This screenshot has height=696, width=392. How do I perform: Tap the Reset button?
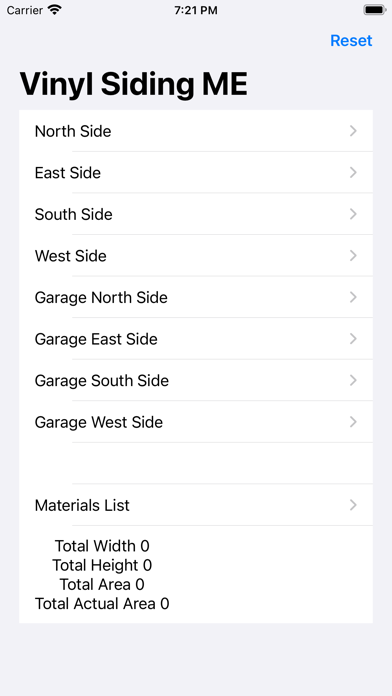(x=351, y=40)
